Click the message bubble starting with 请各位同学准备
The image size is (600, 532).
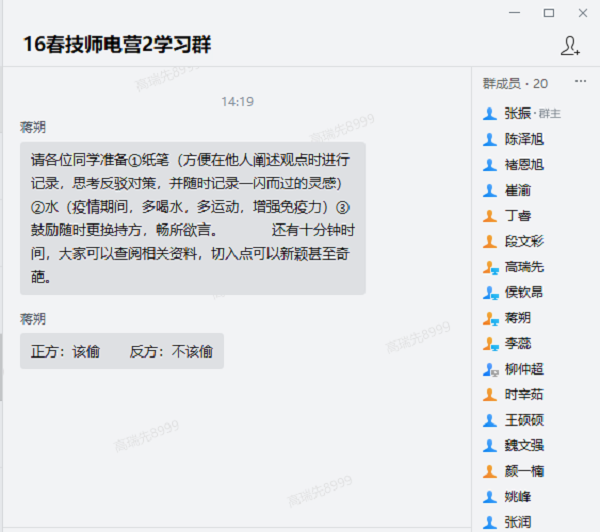pos(192,218)
